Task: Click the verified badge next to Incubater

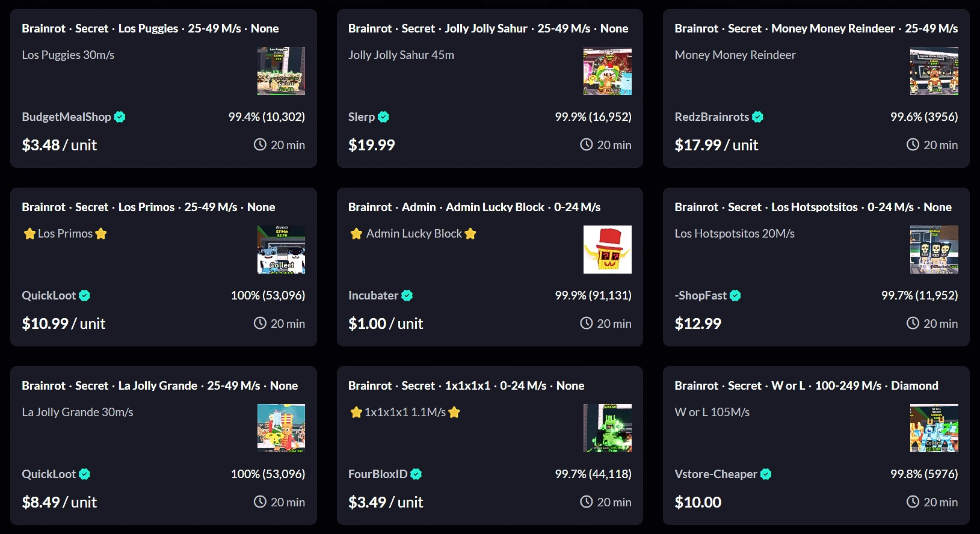Action: point(407,295)
